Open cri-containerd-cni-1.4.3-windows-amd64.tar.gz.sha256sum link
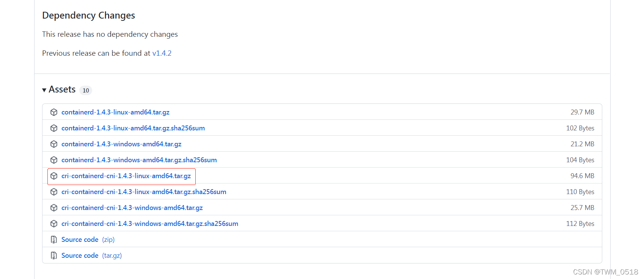This screenshot has height=279, width=644. coord(150,224)
